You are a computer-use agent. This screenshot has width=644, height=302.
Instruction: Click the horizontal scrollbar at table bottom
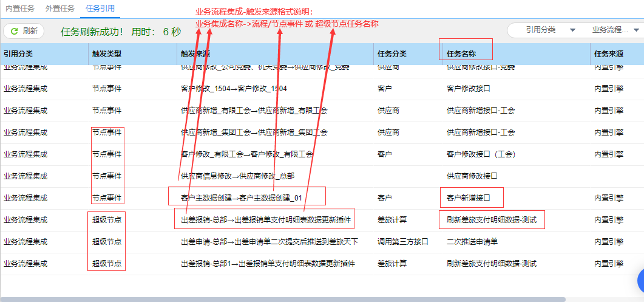coord(283,300)
